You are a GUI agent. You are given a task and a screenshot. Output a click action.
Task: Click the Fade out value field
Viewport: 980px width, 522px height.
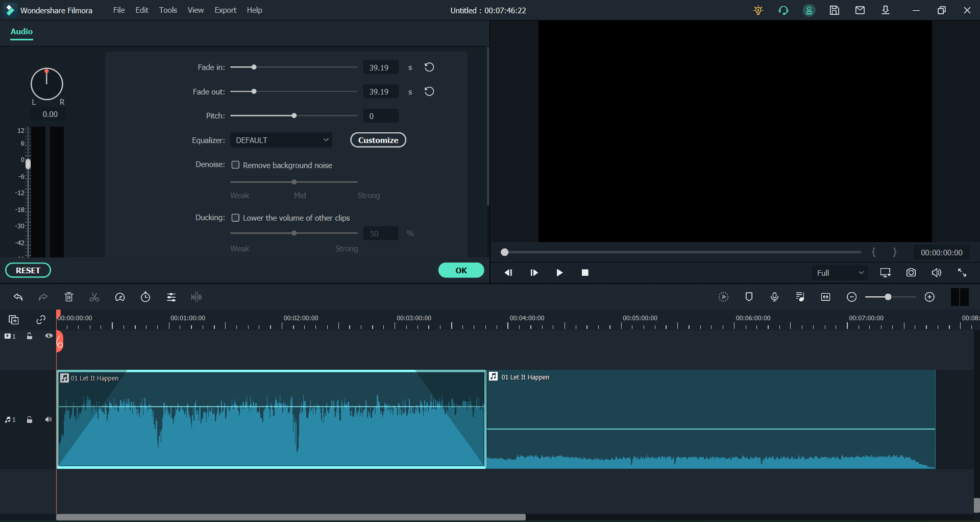pos(380,91)
